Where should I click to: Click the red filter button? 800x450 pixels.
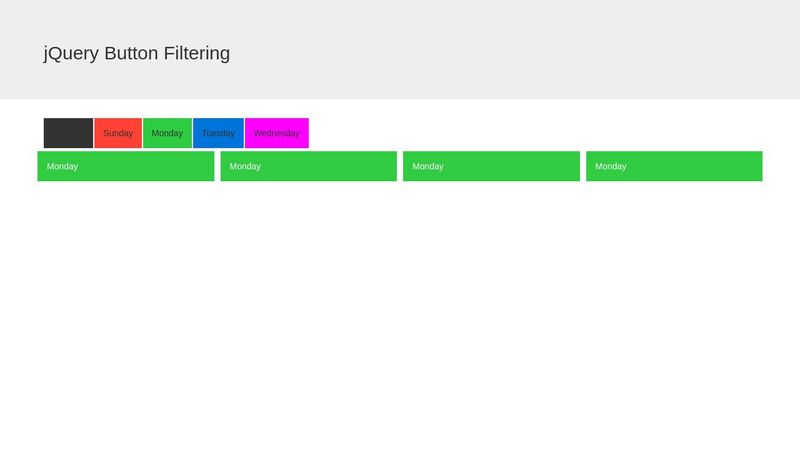pyautogui.click(x=118, y=133)
